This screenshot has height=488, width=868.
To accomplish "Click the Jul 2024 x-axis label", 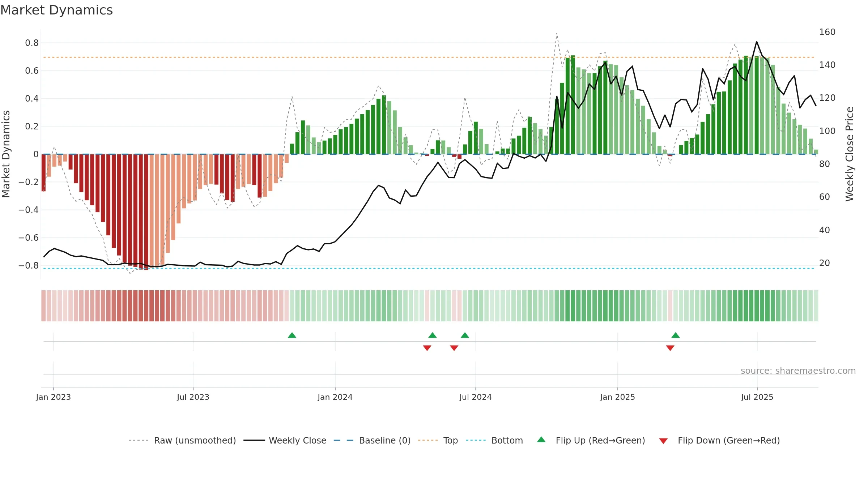I will pos(476,397).
